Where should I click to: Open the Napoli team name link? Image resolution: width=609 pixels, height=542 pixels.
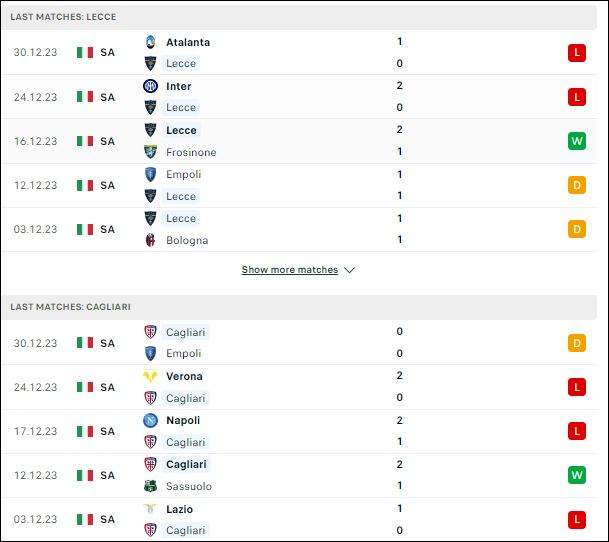click(x=183, y=420)
